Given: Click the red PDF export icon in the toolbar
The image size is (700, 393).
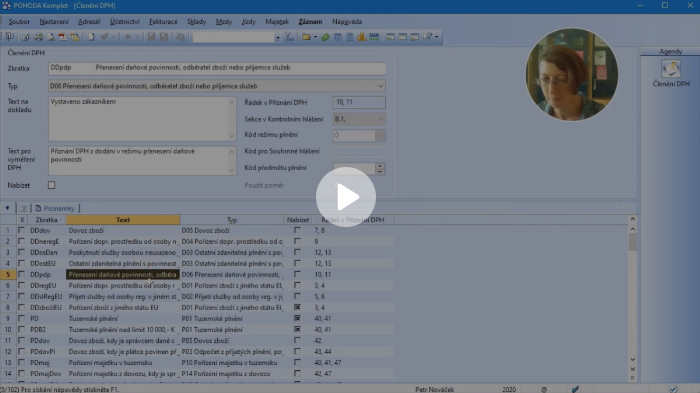Looking at the screenshot, I should [62, 37].
